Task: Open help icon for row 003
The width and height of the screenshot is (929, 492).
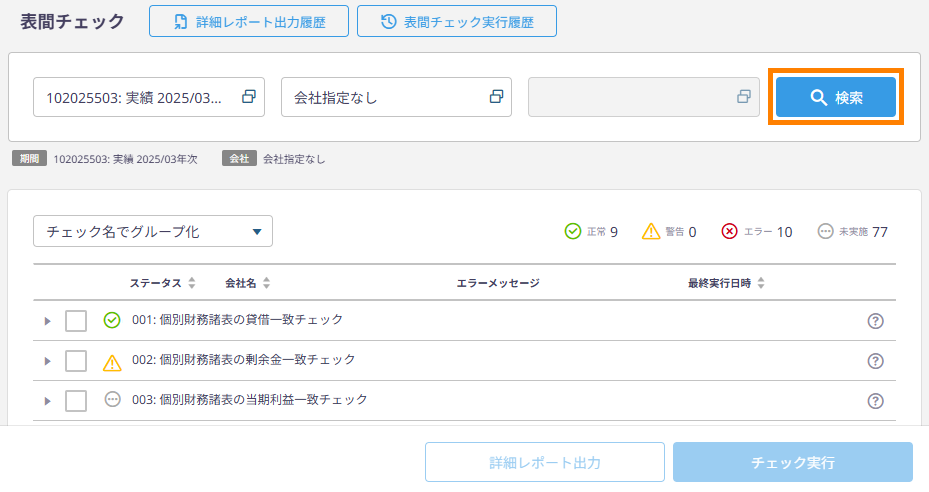Action: click(876, 401)
